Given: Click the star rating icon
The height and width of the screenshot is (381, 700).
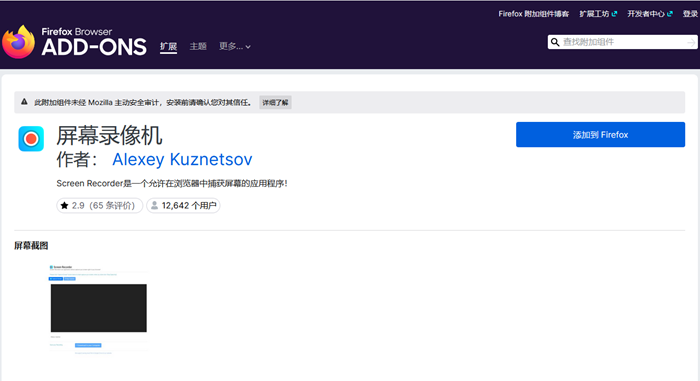Looking at the screenshot, I should click(64, 205).
